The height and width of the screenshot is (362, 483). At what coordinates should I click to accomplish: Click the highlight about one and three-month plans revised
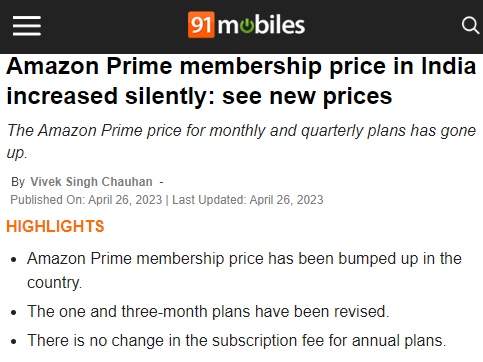tap(208, 312)
